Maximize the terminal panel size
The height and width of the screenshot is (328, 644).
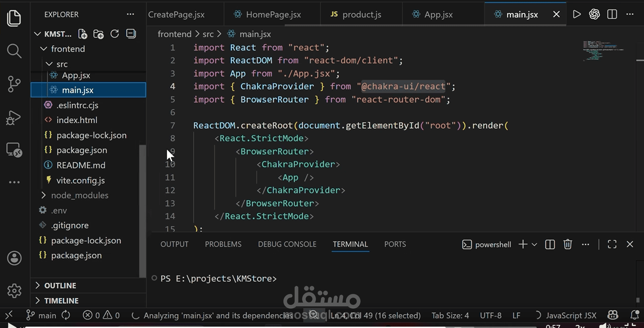coord(612,244)
